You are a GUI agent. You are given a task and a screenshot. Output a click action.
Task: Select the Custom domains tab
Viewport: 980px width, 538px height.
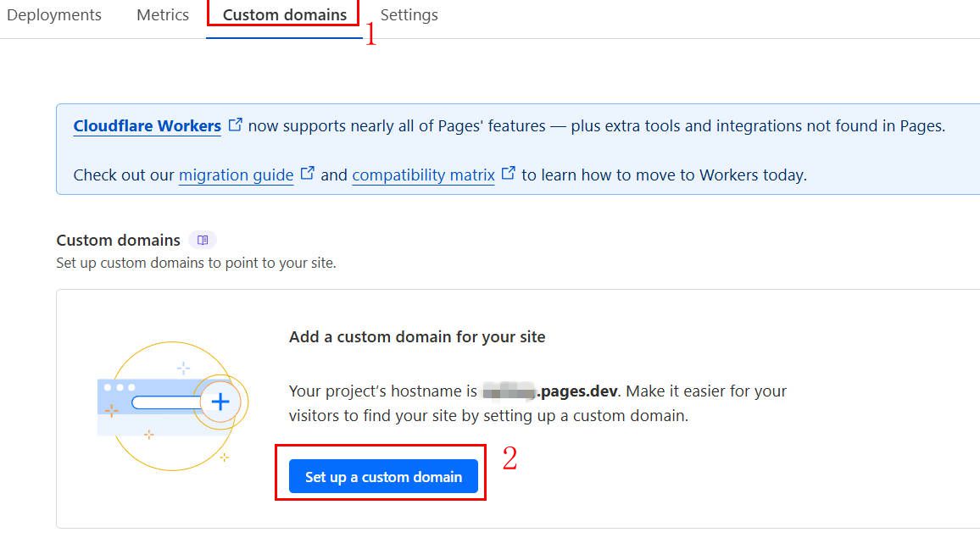point(284,15)
